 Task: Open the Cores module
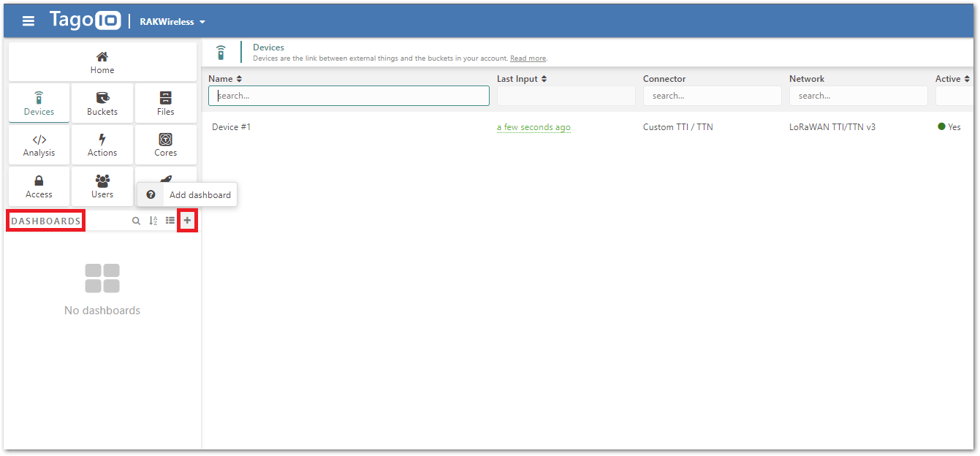click(166, 145)
